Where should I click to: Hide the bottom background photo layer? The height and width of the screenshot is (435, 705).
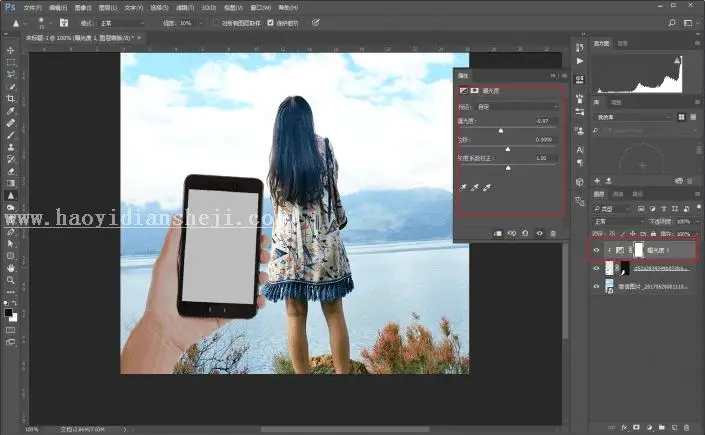[x=597, y=286]
